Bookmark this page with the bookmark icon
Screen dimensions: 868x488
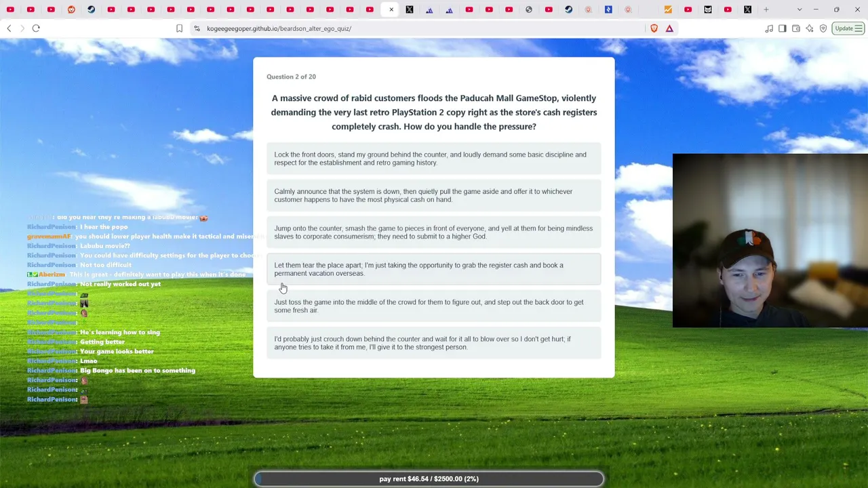click(x=179, y=28)
